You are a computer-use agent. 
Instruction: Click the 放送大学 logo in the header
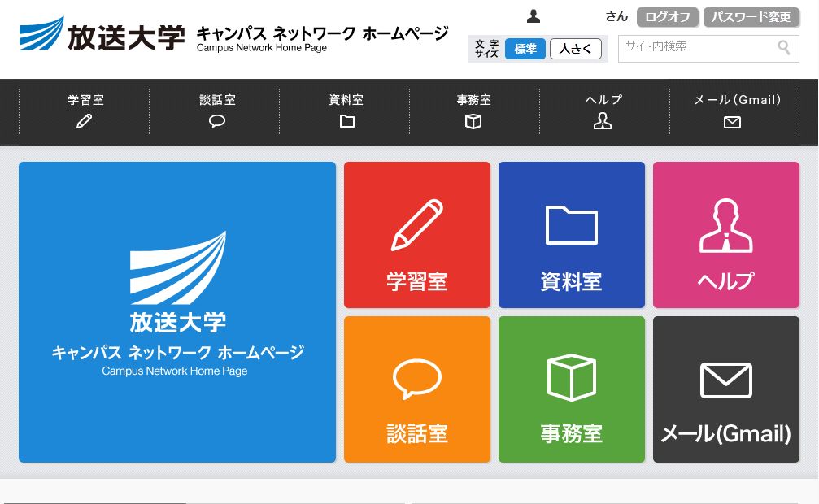coord(102,34)
